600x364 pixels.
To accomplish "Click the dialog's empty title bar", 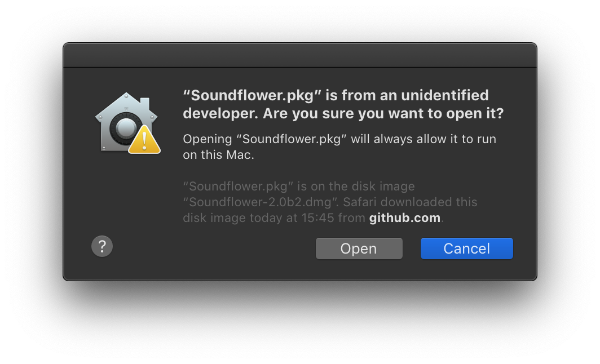I will point(299,55).
